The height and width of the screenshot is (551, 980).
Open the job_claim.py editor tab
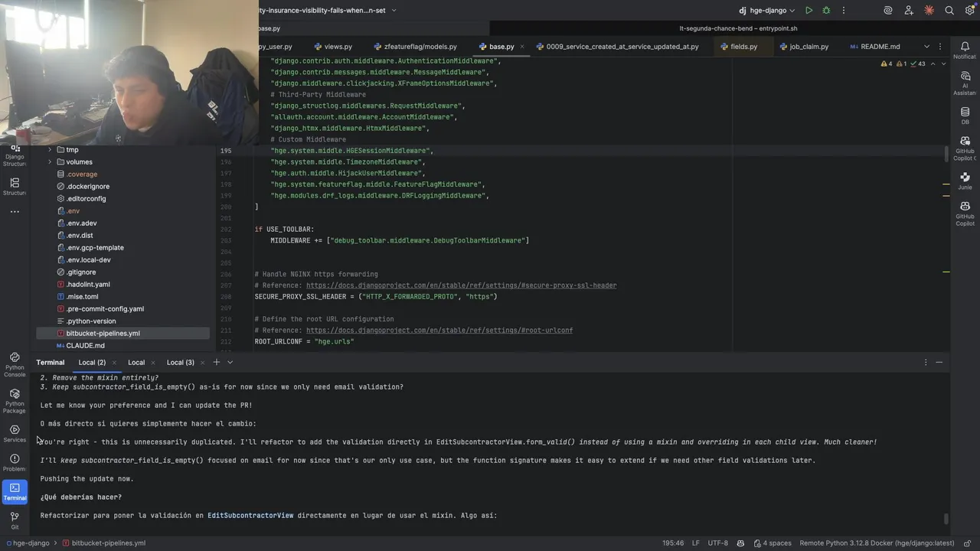pyautogui.click(x=802, y=47)
